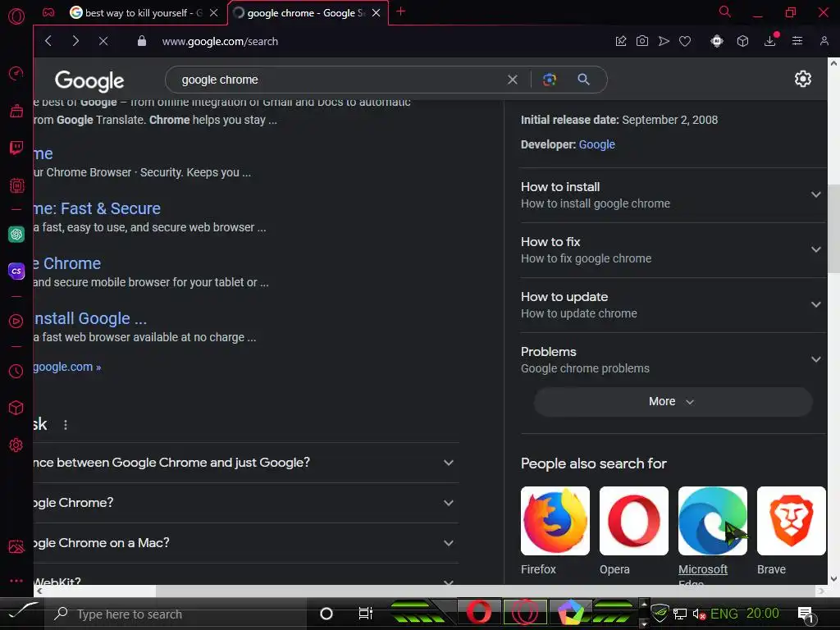Screen dimensions: 840x630
Task: Open the sidebar three-dots setup menu
Action: point(16,581)
